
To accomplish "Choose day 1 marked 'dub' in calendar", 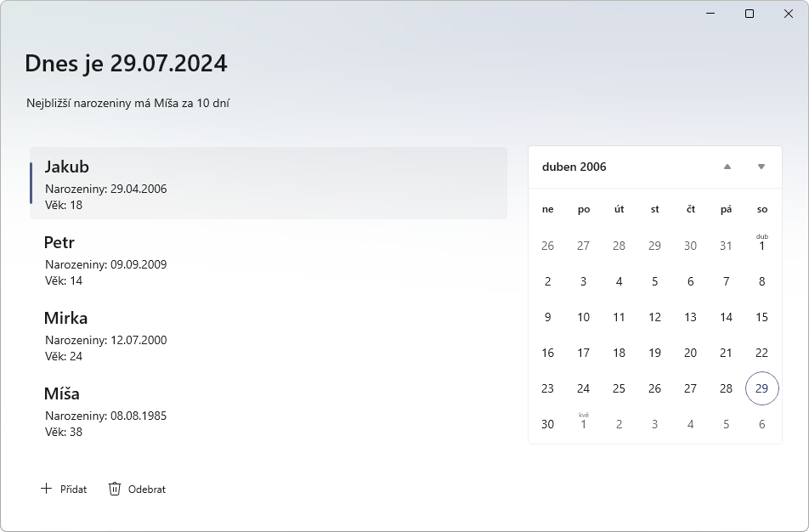I will [x=761, y=246].
